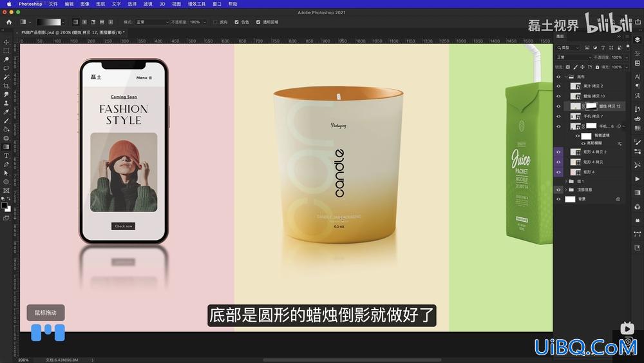Open the 图像 menu
The width and height of the screenshot is (644, 363).
click(84, 4)
